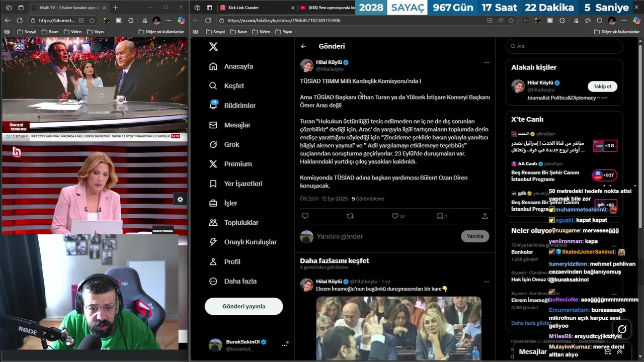Favorite star in x.com address bar

511,21
